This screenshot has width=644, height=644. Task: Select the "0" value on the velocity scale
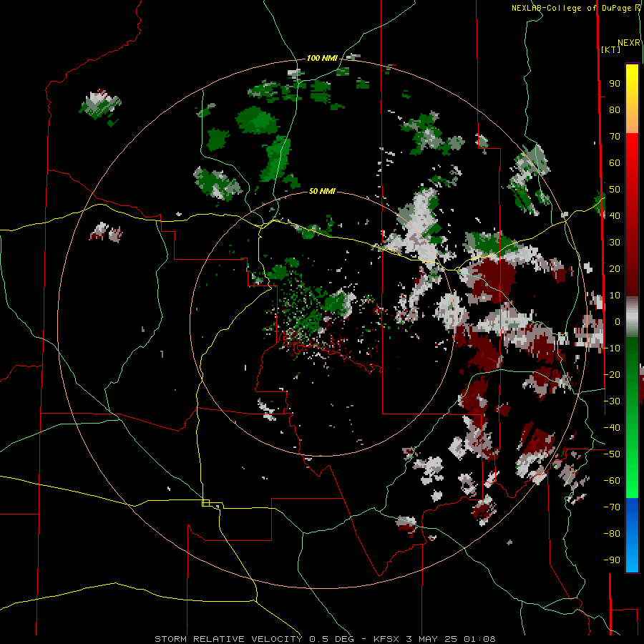point(618,322)
